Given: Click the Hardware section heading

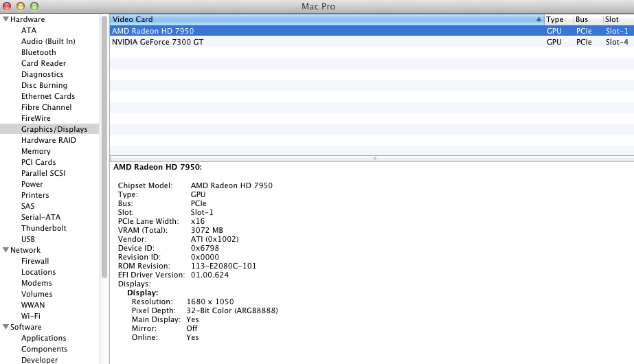Looking at the screenshot, I should point(27,19).
